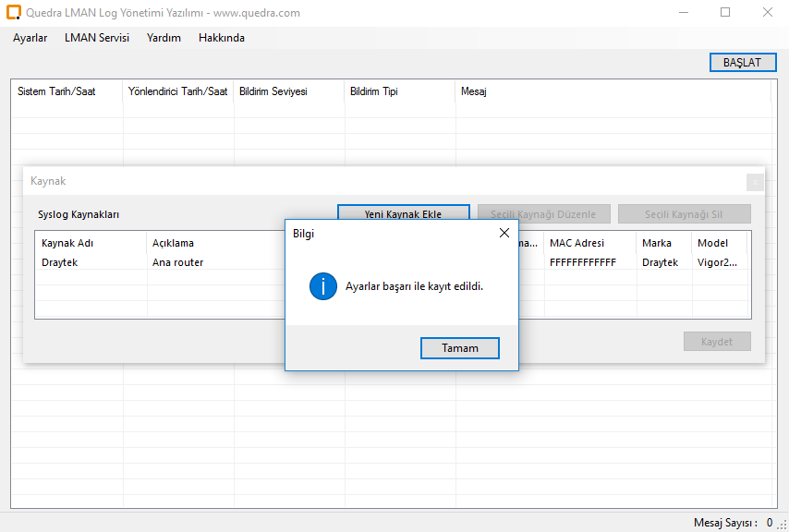Close the Bilgi dialog with X

click(x=504, y=234)
